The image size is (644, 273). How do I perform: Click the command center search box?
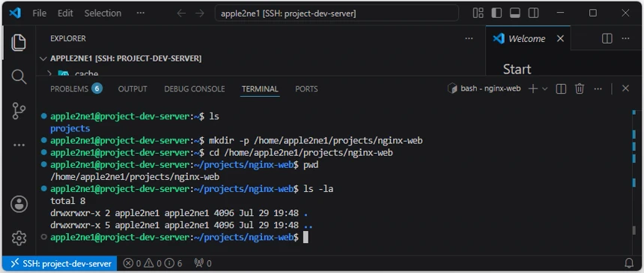pyautogui.click(x=337, y=13)
